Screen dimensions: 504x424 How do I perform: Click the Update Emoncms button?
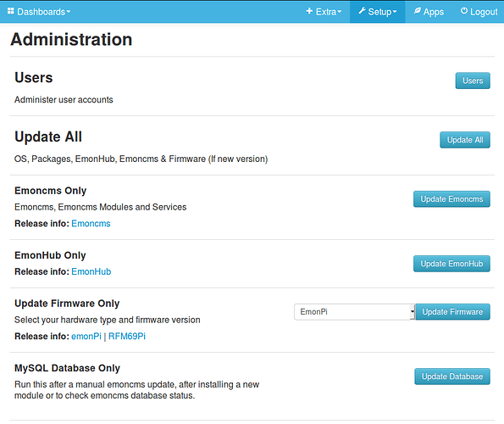tap(451, 199)
